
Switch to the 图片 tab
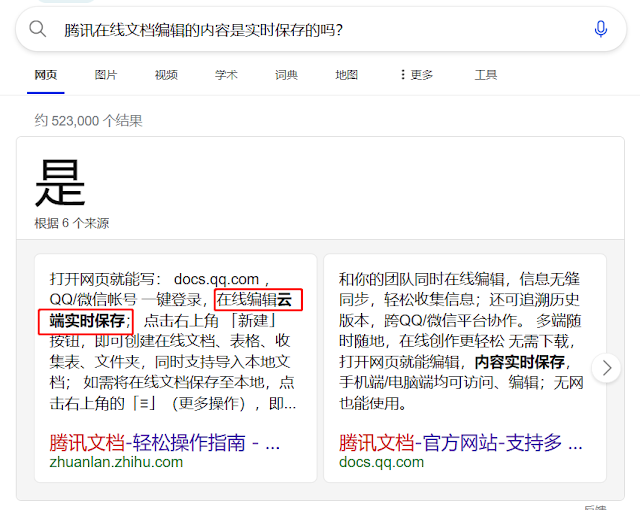coord(106,75)
